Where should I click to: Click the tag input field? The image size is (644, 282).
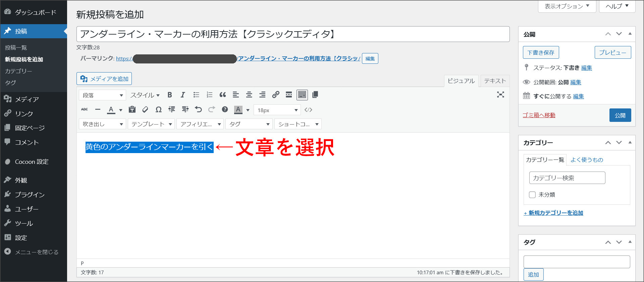pyautogui.click(x=577, y=262)
